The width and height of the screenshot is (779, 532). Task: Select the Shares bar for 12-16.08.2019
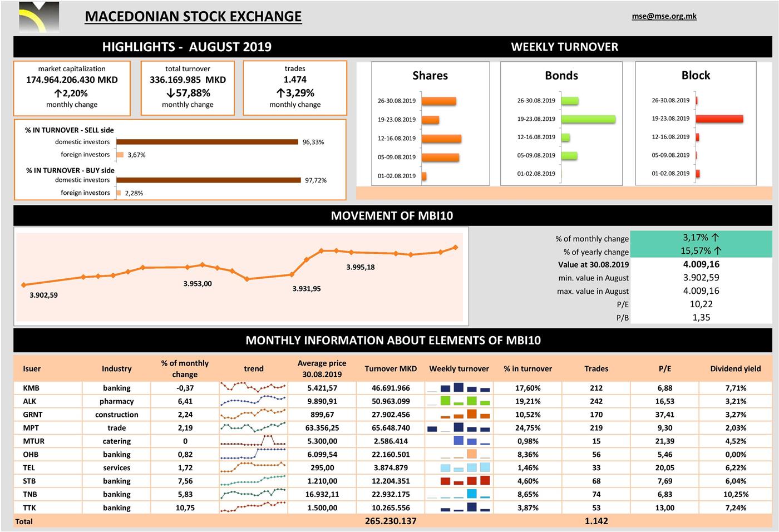pos(441,139)
